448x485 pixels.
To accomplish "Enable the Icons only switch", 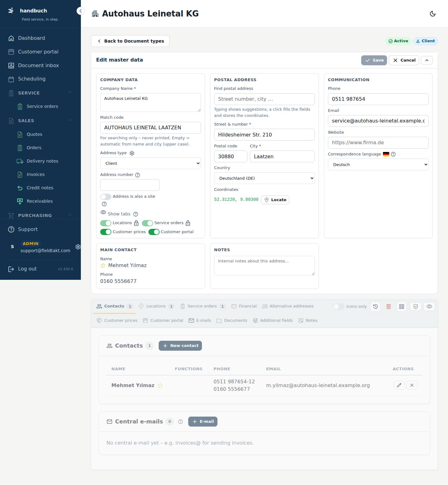I will click(x=339, y=307).
